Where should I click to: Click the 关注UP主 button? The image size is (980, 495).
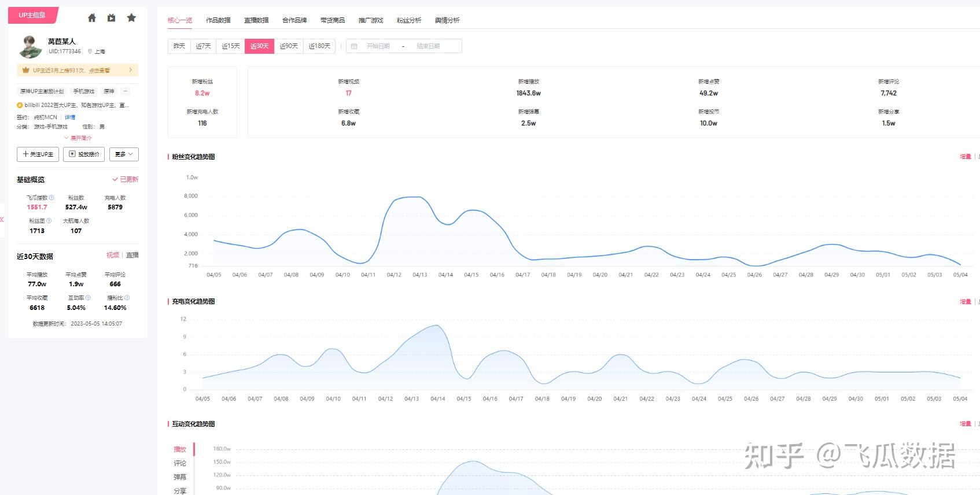click(38, 154)
